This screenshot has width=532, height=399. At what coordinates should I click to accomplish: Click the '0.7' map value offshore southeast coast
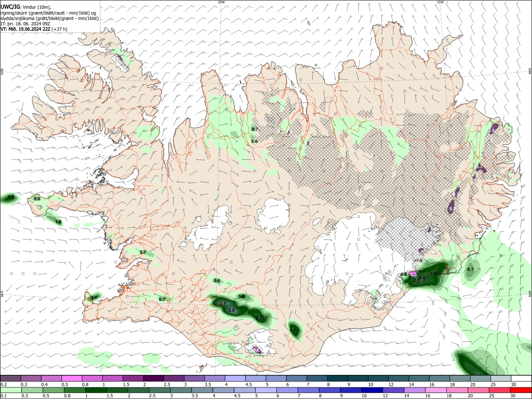click(470, 269)
